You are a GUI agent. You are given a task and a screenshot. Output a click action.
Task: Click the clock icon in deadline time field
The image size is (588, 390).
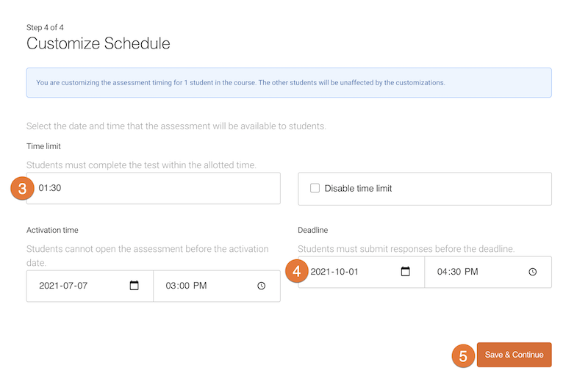point(532,272)
